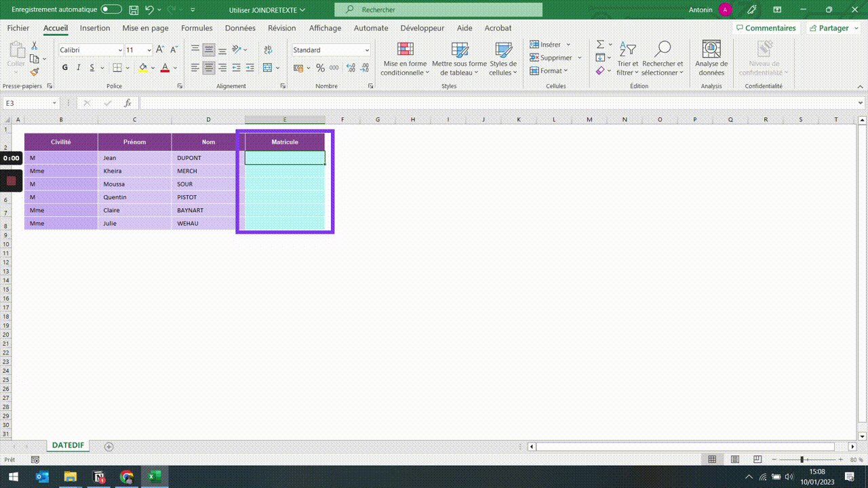The height and width of the screenshot is (488, 868).
Task: Apply percent number format
Action: click(x=319, y=68)
